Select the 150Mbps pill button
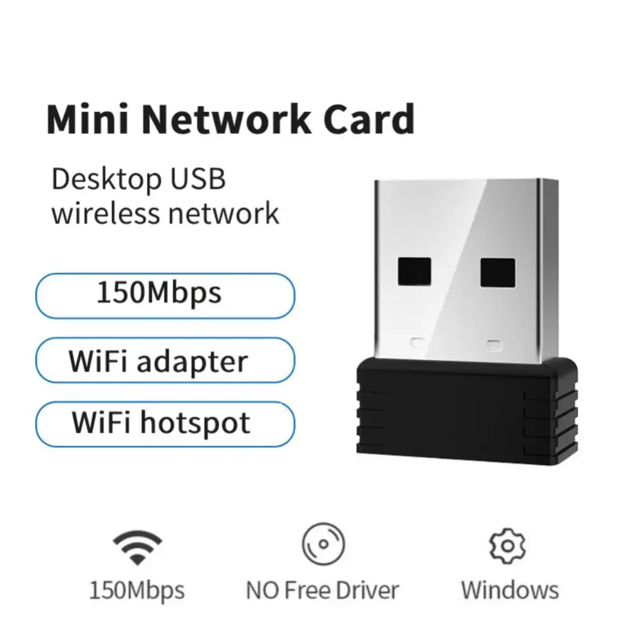Image resolution: width=644 pixels, height=644 pixels. click(165, 296)
